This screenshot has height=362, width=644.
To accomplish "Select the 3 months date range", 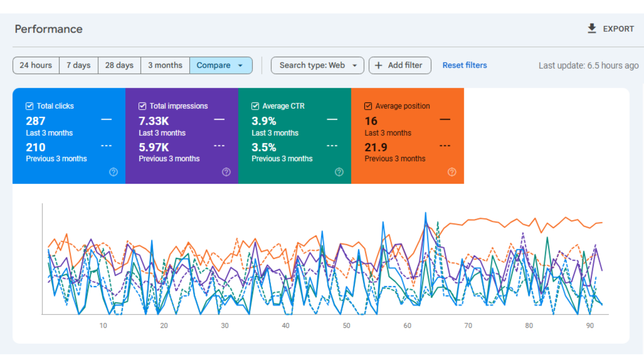I will (165, 65).
